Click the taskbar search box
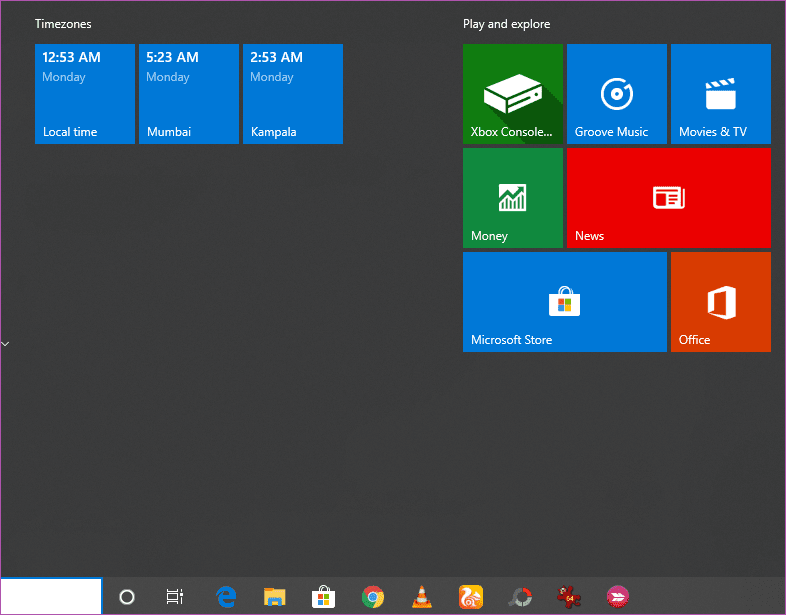Viewport: 786px width, 615px height. click(x=51, y=596)
